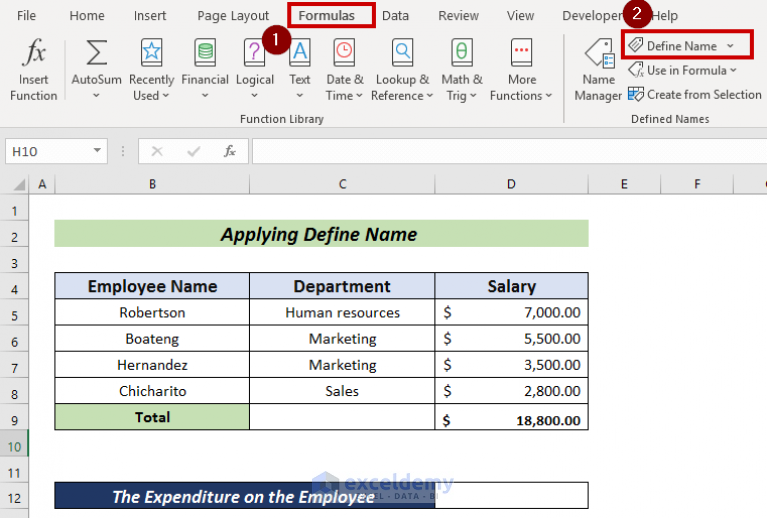Switch to the Home tab
The image size is (767, 518).
pos(87,16)
